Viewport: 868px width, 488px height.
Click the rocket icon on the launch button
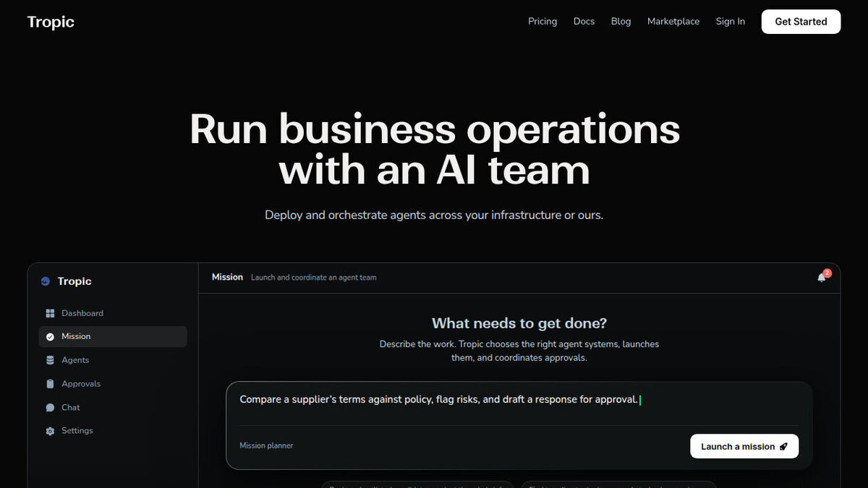[x=783, y=447]
